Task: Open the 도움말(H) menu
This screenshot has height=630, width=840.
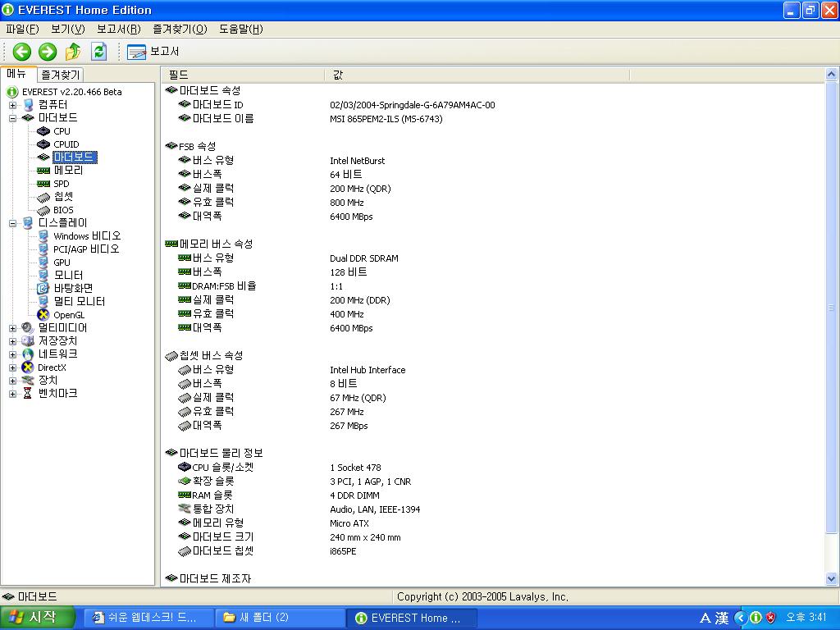Action: tap(241, 29)
